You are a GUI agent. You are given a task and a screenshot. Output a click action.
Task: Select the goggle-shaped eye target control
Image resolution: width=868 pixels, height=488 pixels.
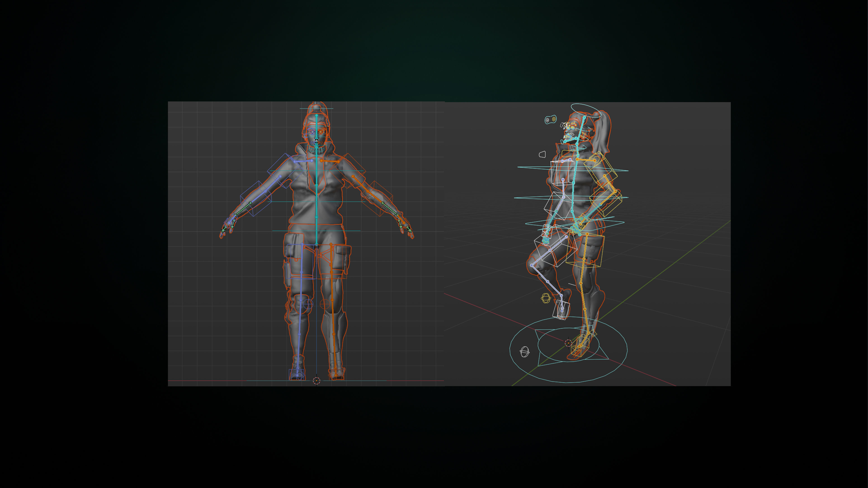coord(551,120)
